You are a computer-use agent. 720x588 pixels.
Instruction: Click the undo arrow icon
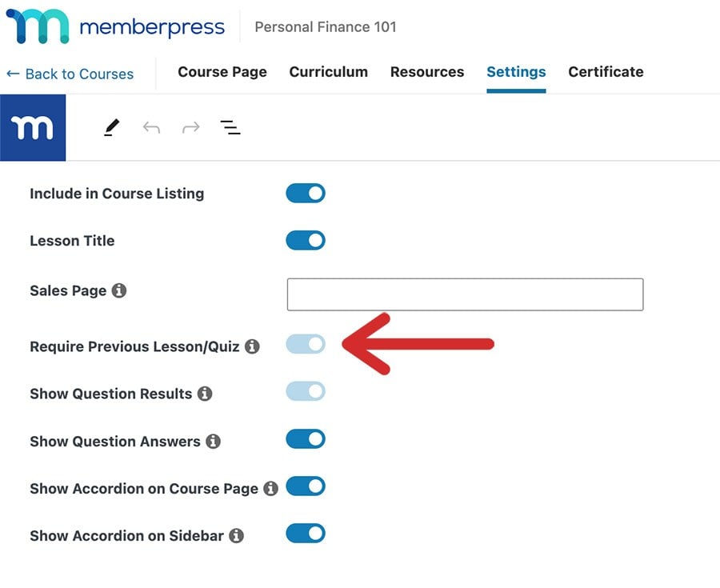tap(151, 126)
